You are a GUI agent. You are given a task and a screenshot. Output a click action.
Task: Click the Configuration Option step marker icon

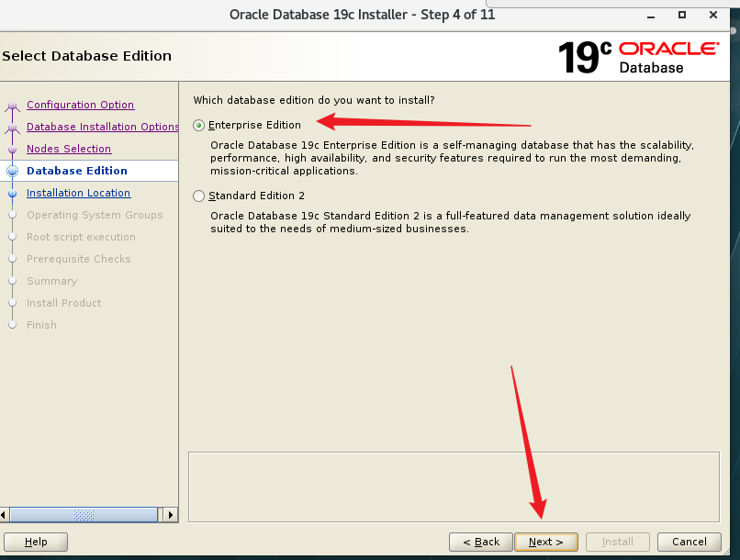click(13, 106)
